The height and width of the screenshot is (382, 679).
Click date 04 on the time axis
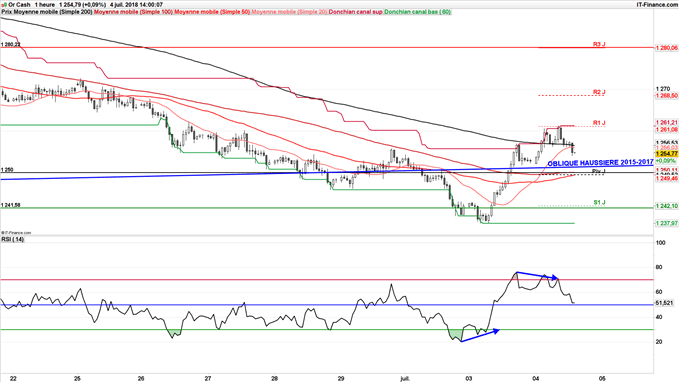pyautogui.click(x=536, y=378)
